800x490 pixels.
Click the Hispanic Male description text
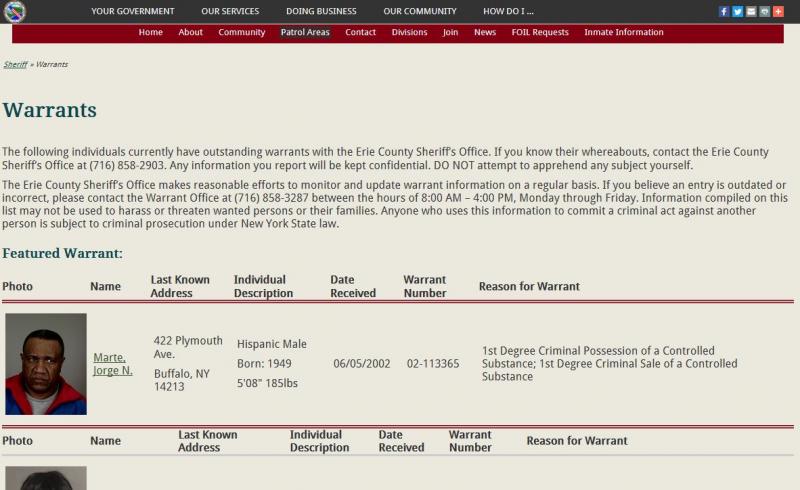pos(271,344)
